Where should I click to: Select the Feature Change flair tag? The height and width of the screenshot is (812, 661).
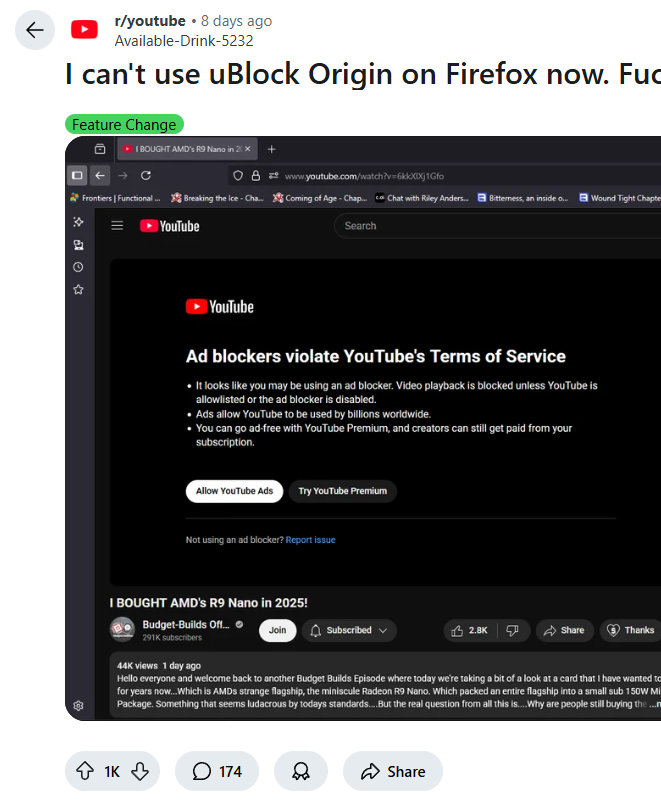pos(124,124)
